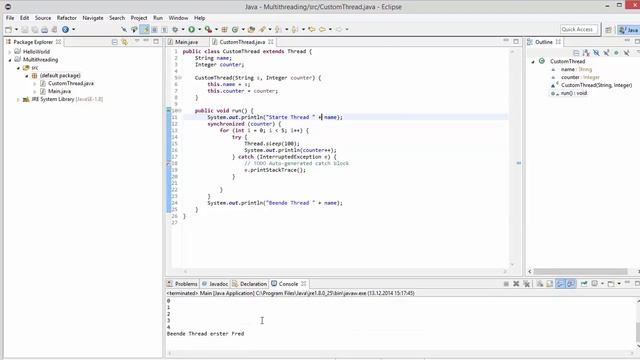The width and height of the screenshot is (640, 360).
Task: Open the Navigate menu
Action: point(93,18)
